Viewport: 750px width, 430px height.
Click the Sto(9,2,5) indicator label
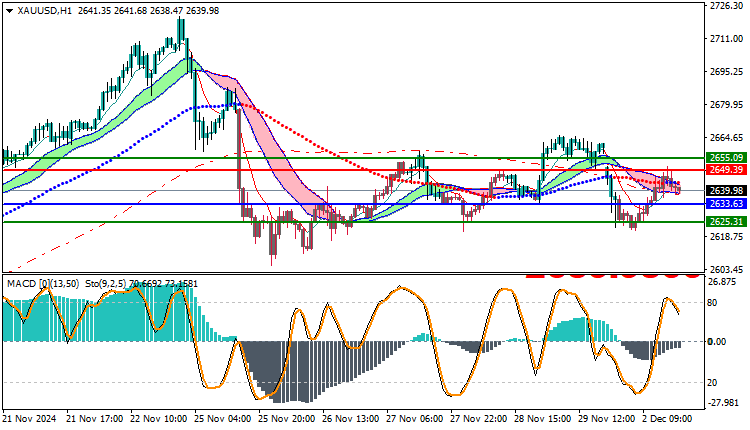(x=106, y=284)
